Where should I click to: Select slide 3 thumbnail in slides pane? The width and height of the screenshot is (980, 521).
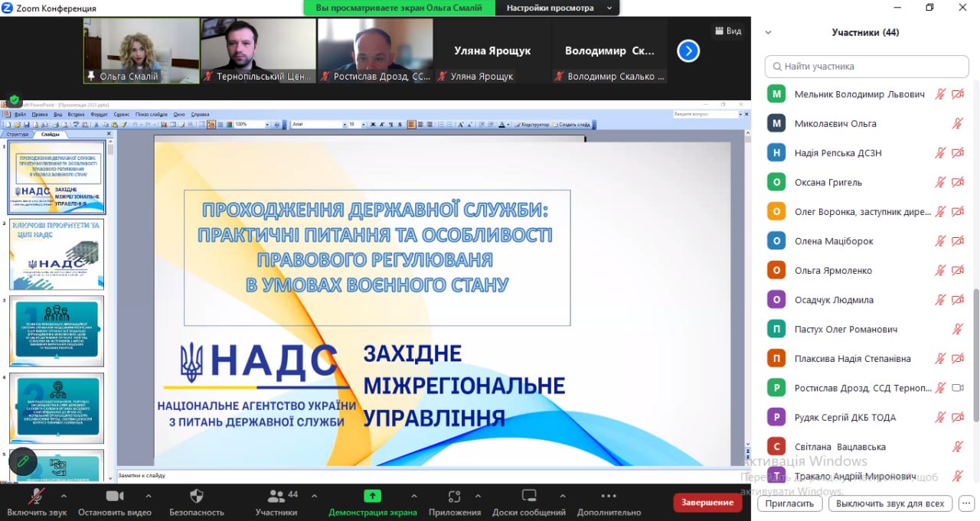[57, 331]
